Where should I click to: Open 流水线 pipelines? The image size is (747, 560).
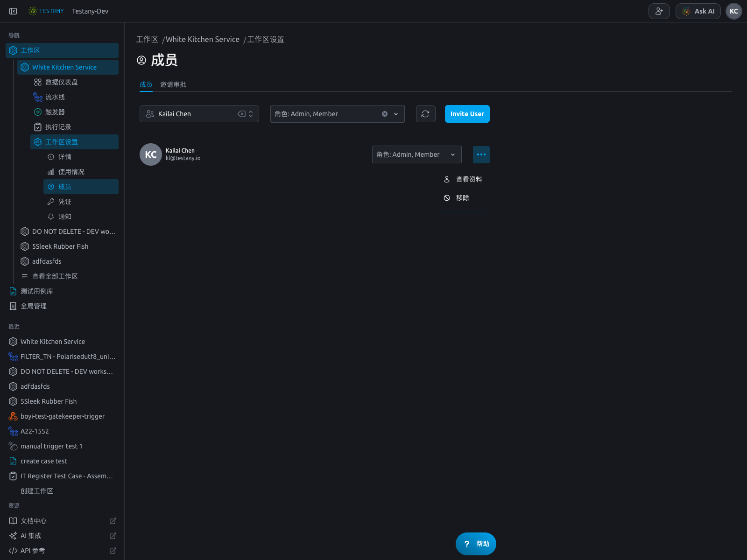pos(74,97)
